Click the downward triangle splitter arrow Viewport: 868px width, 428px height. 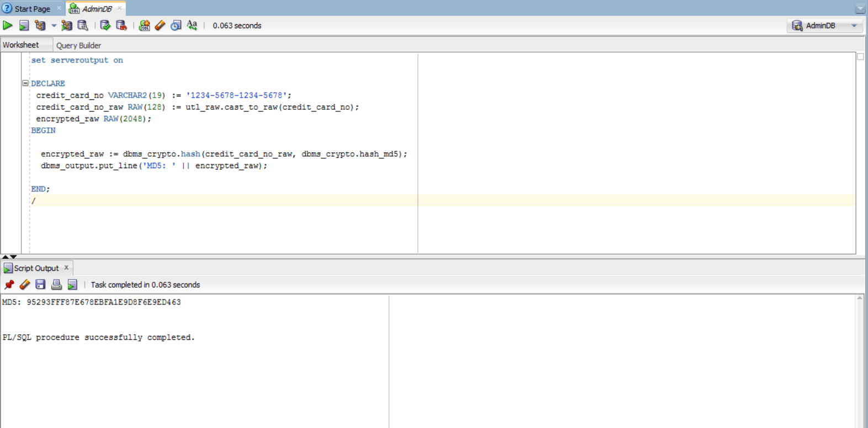click(x=14, y=257)
